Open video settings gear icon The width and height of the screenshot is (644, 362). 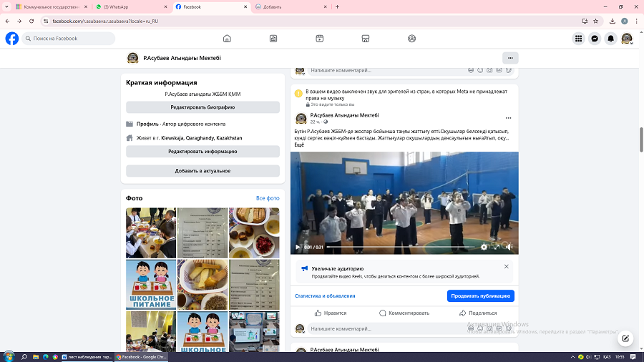(484, 247)
